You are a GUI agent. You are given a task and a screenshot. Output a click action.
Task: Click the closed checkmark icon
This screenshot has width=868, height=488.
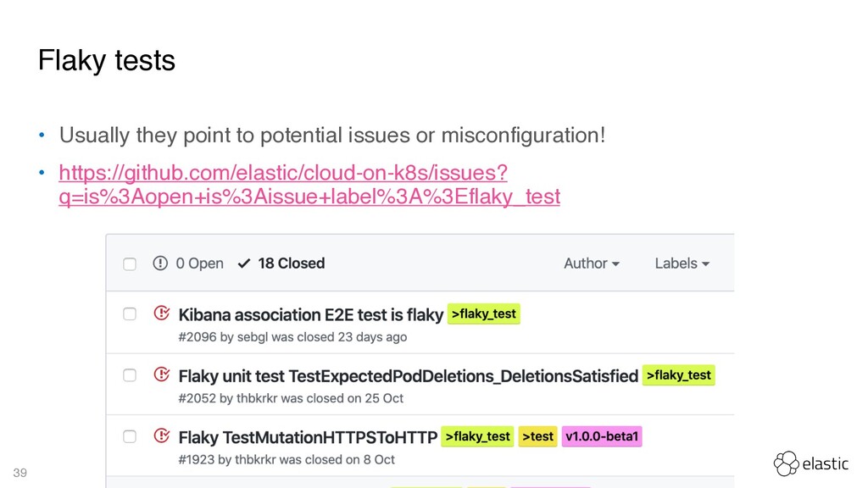pyautogui.click(x=244, y=263)
